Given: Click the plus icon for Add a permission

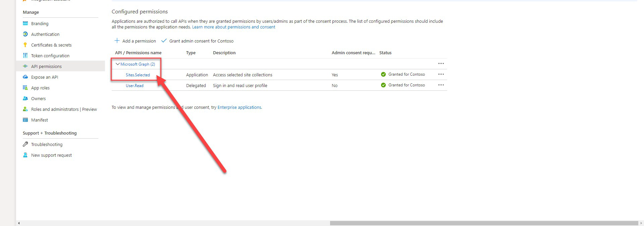Looking at the screenshot, I should coord(117,41).
